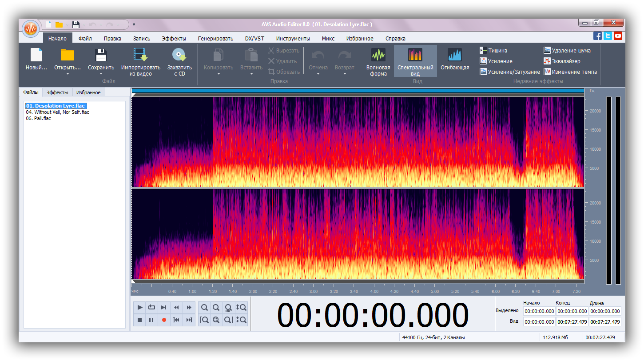
Task: Open the YouTube link icon
Action: click(x=618, y=36)
